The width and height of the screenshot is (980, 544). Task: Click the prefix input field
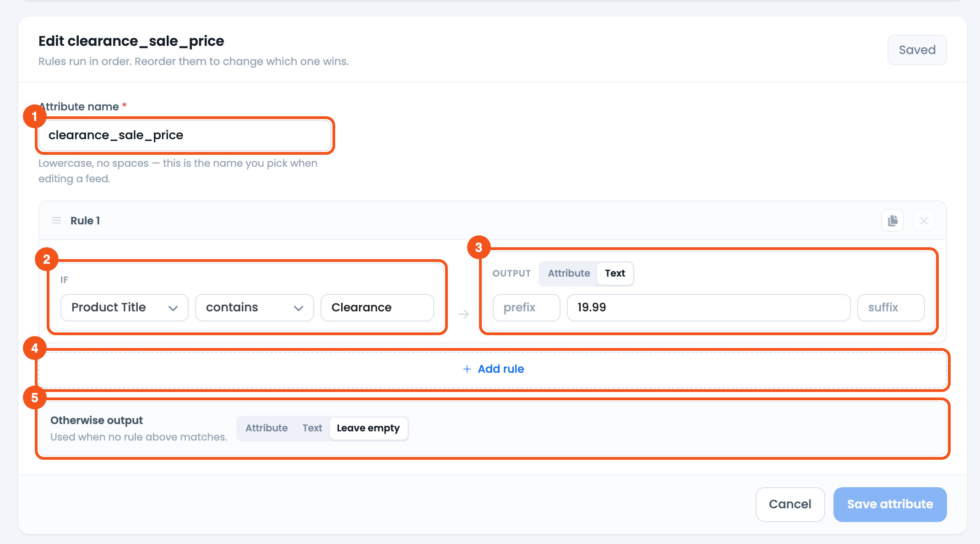527,308
